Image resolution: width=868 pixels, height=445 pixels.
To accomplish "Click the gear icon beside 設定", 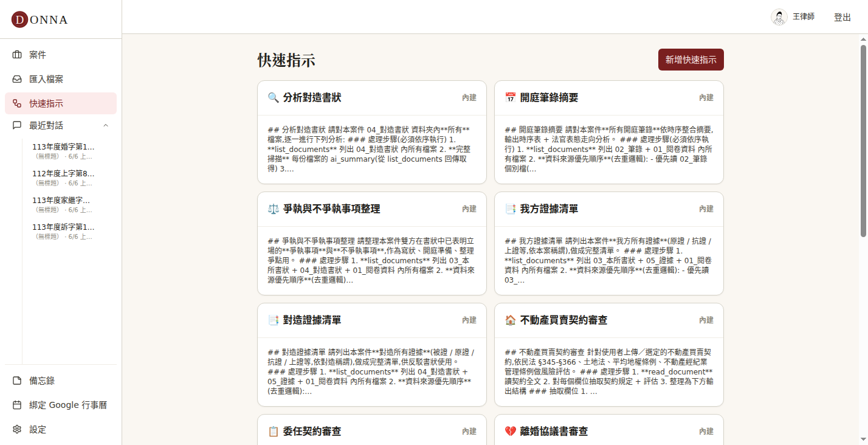I will pyautogui.click(x=17, y=429).
